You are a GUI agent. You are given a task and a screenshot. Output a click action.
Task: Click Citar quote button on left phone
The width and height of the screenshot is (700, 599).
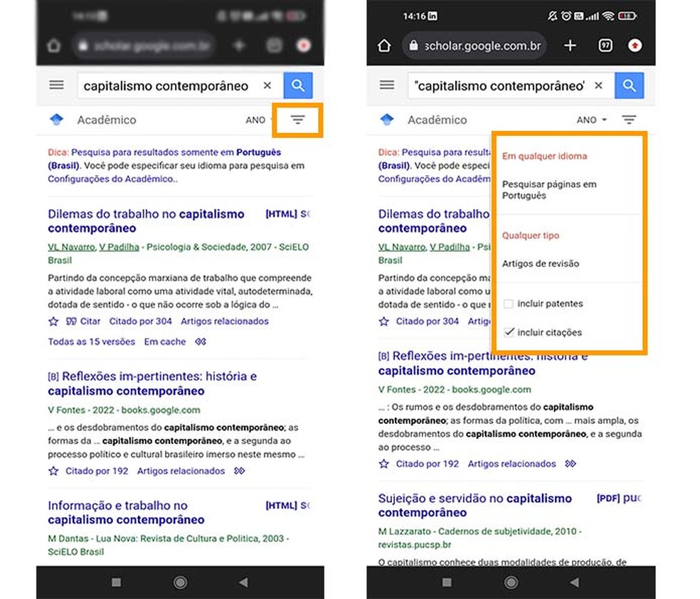[83, 322]
